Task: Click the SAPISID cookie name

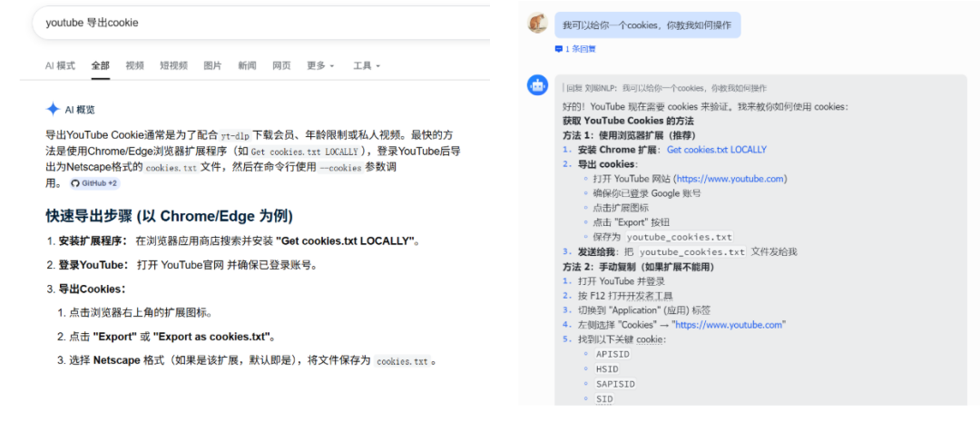Action: click(x=615, y=385)
